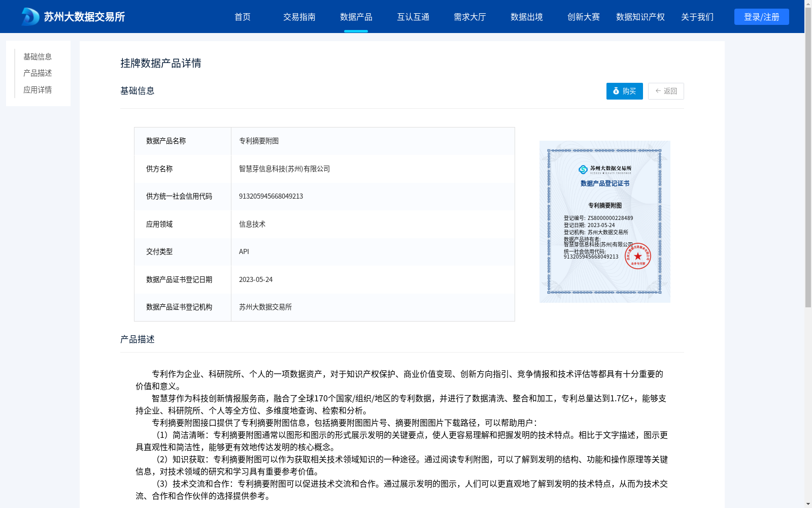Click the 购买 purchase button
The image size is (812, 508).
click(x=625, y=91)
